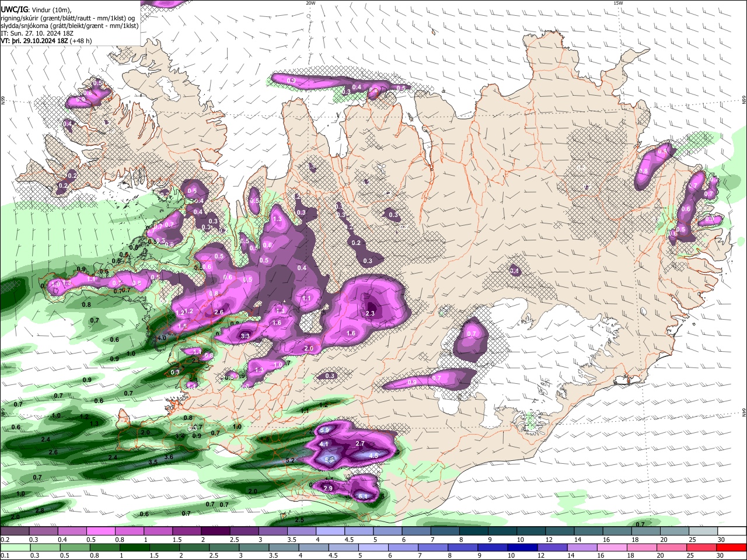
Task: Click the map value '3.6' over the sea
Action: (169, 457)
